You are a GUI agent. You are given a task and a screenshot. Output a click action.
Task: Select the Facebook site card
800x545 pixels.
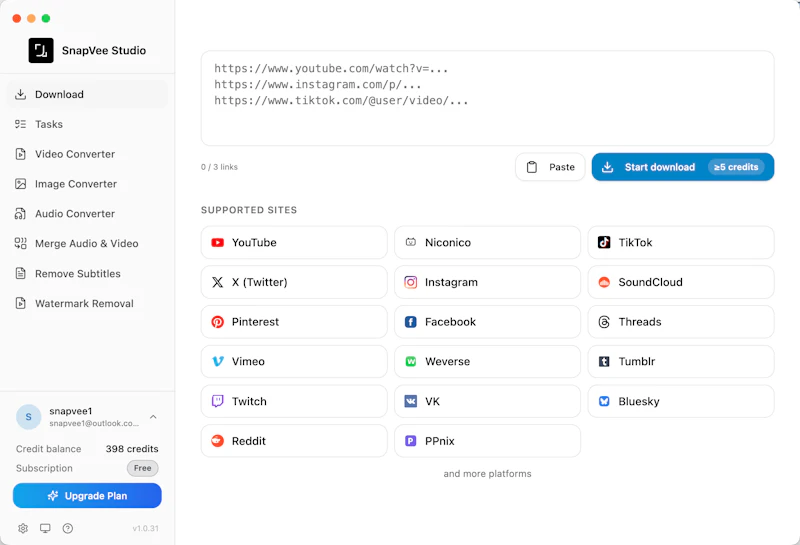(x=487, y=322)
